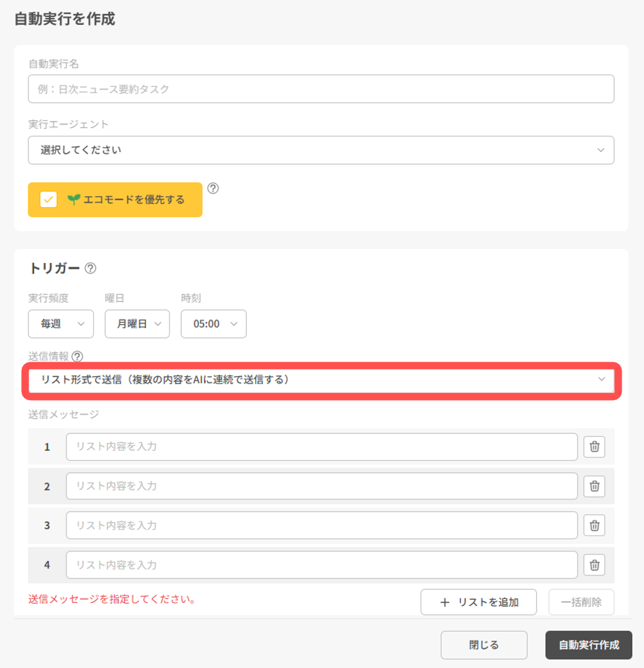644x668 pixels.
Task: Remove list row 3 using trash icon
Action: (x=594, y=526)
